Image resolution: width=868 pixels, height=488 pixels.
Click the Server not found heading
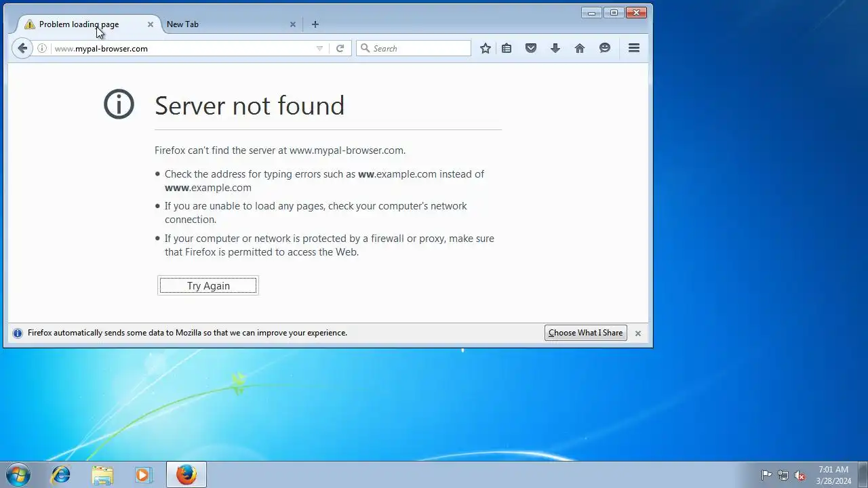250,105
